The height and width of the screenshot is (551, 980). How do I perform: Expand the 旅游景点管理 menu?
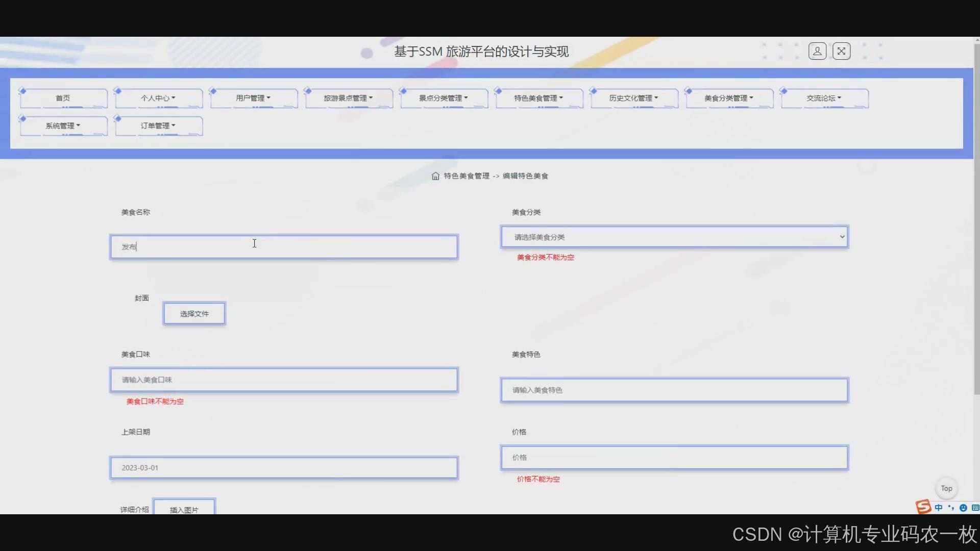click(349, 98)
